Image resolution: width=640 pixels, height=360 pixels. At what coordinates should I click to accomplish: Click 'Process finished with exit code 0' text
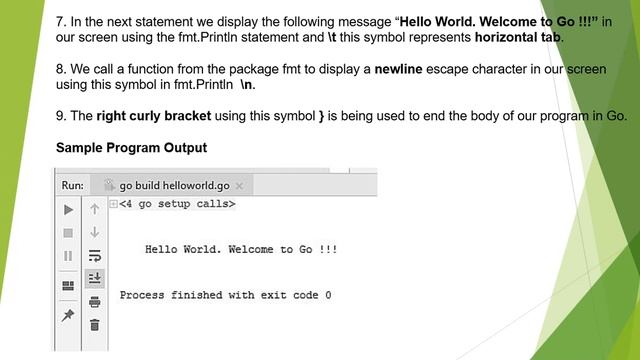point(225,295)
